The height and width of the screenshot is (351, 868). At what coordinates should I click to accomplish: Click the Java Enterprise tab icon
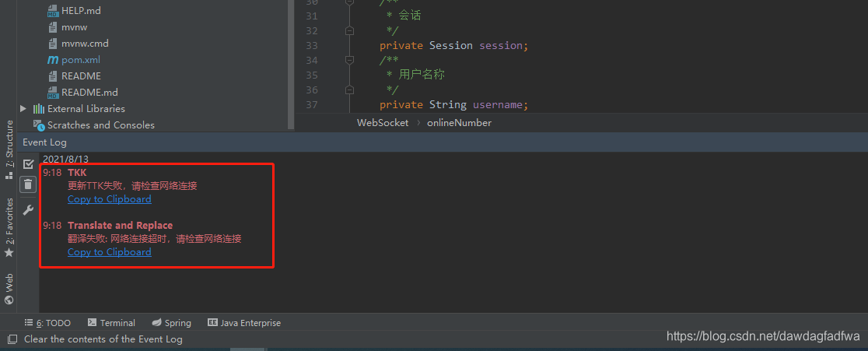tap(212, 322)
